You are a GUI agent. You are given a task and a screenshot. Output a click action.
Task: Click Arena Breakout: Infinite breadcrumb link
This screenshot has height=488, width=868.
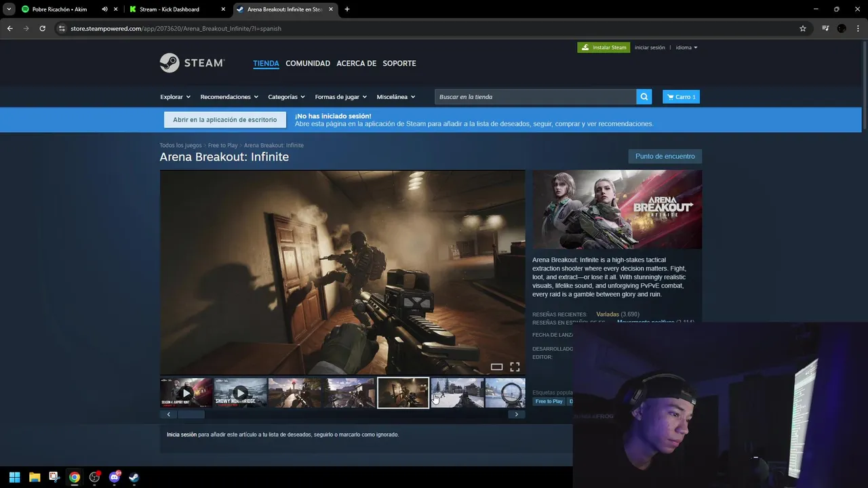pyautogui.click(x=274, y=145)
